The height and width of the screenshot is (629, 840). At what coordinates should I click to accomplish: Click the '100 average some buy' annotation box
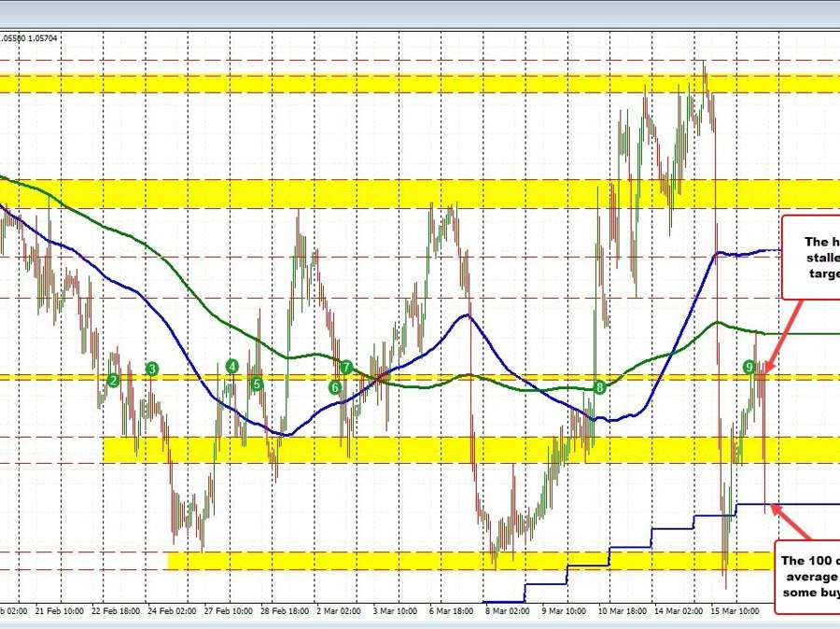coord(808,576)
